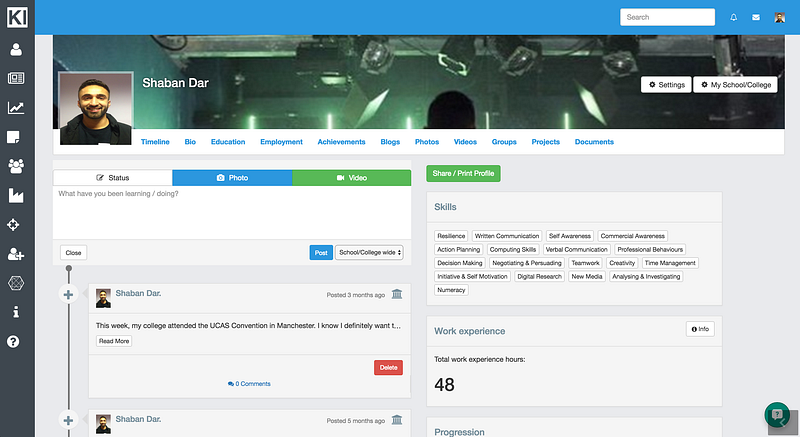Open the Projects tab
The width and height of the screenshot is (800, 437).
pyautogui.click(x=545, y=142)
